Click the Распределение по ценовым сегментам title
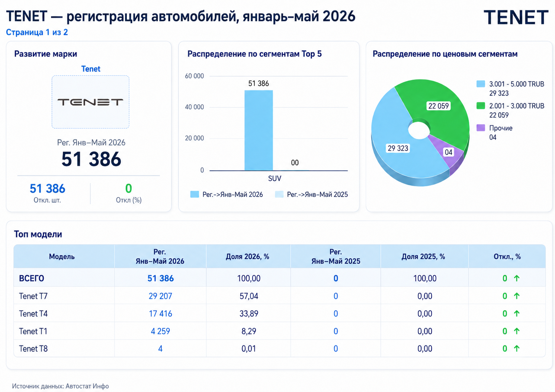Viewport: 555px width, 392px height. pyautogui.click(x=445, y=54)
